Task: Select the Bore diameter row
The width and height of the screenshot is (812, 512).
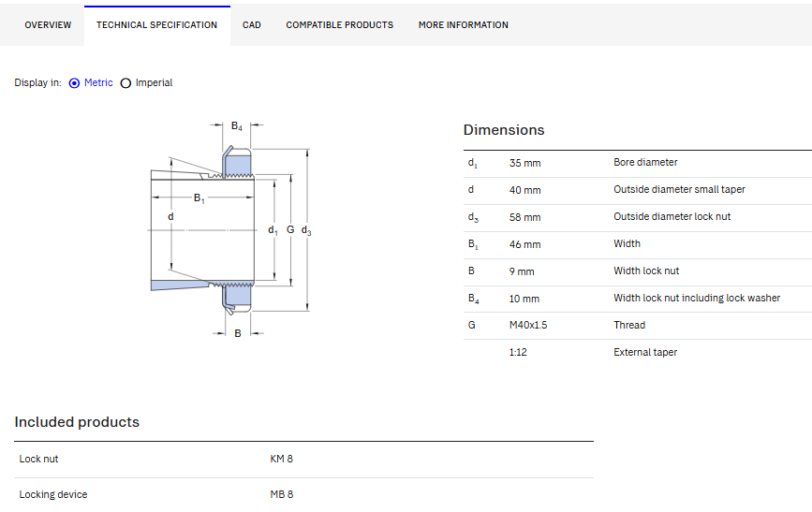Action: pos(638,164)
